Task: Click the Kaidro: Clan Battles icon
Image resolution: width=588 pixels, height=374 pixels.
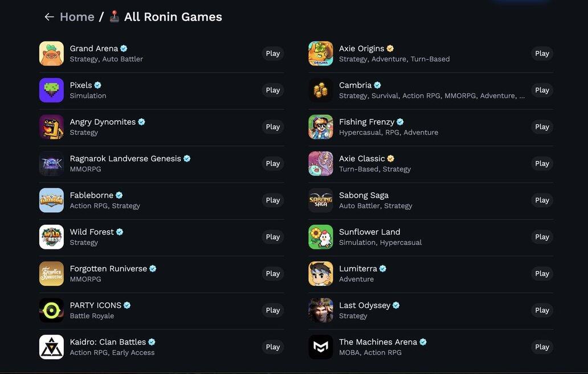Action: pos(51,347)
